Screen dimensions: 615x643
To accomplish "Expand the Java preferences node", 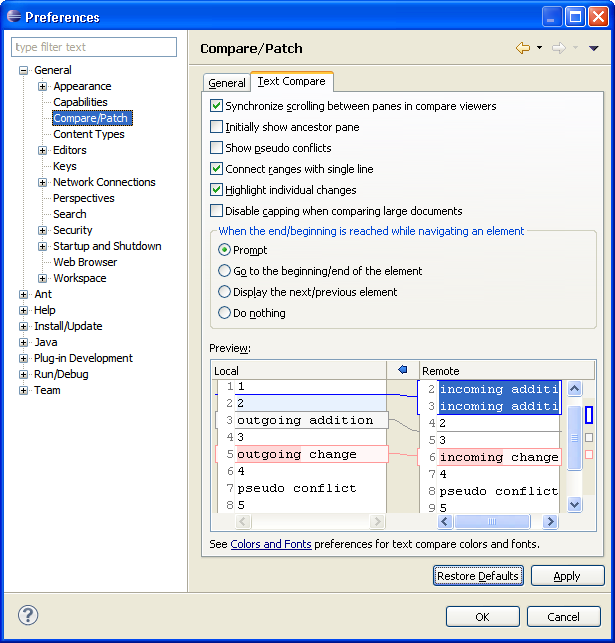I will point(23,342).
